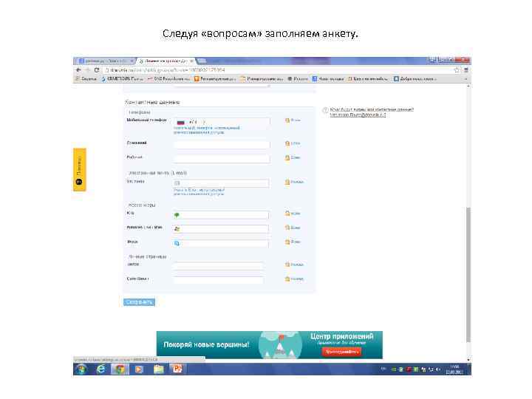The image size is (532, 399).
Task: Click the Skype input field
Action: point(221,243)
